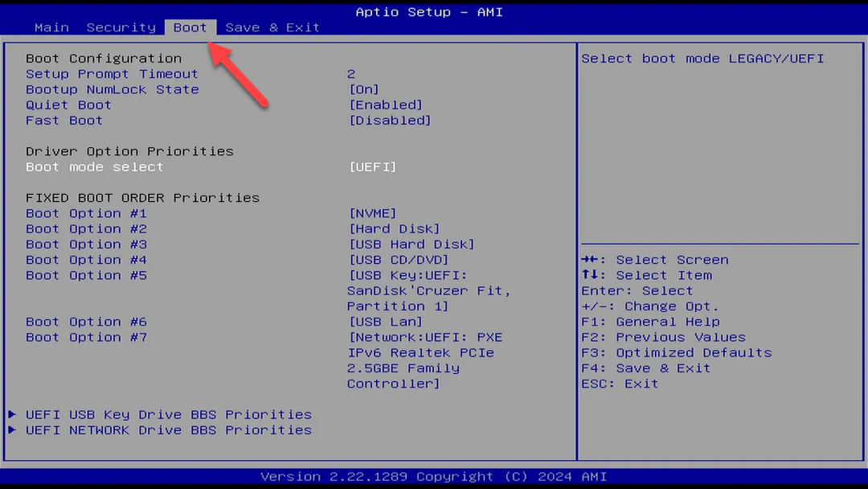The image size is (868, 489).
Task: Select Boot Option #3 label
Action: point(86,244)
